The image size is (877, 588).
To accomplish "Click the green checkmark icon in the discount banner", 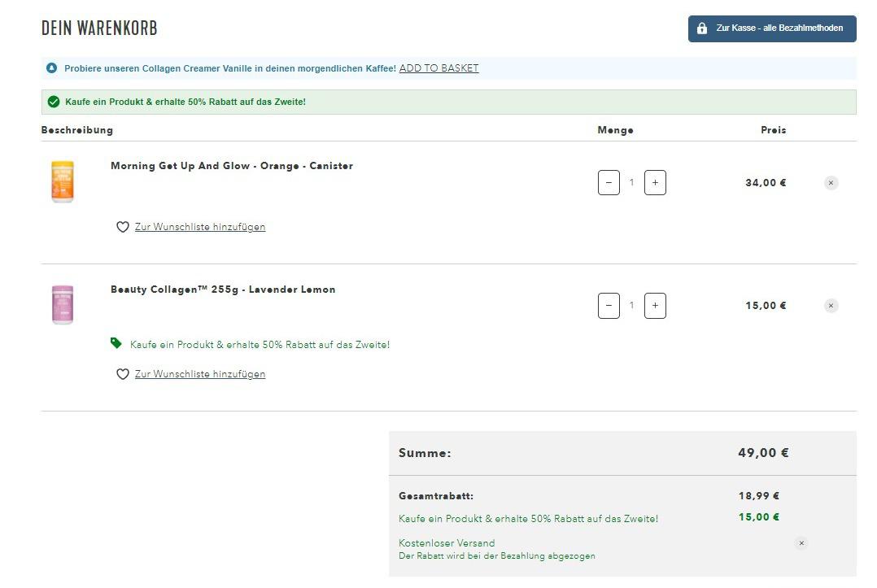I will pyautogui.click(x=54, y=102).
